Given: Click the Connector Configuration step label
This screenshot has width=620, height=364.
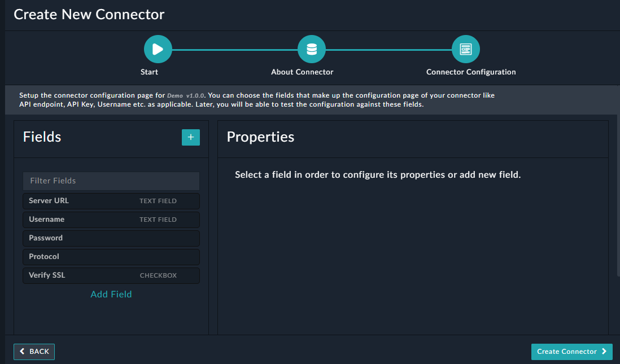Looking at the screenshot, I should click(471, 72).
